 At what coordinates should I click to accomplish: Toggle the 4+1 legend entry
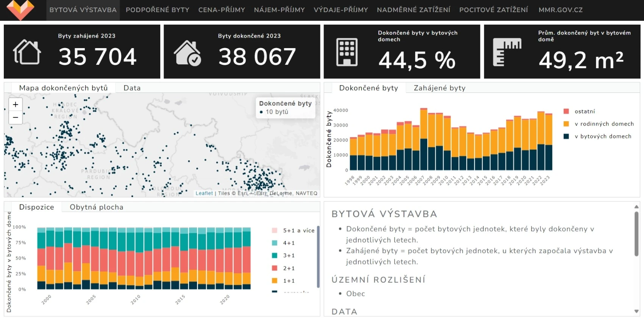283,243
